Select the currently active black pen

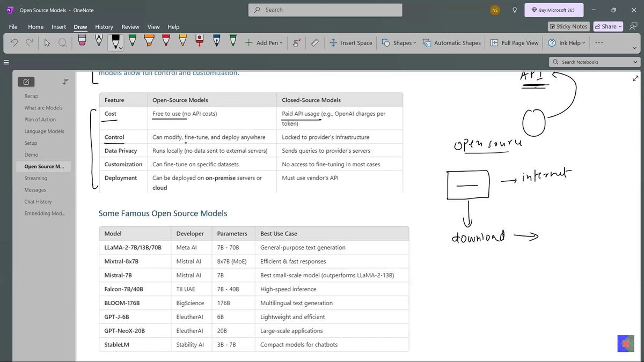tap(116, 42)
